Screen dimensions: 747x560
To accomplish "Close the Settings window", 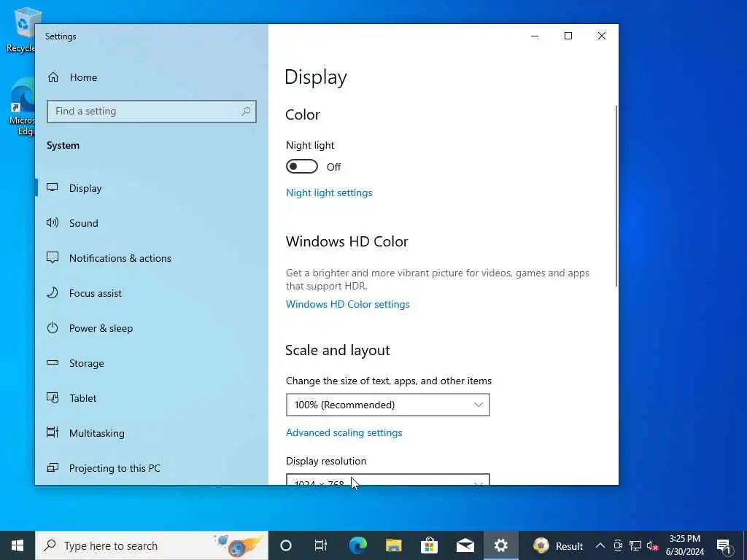I will click(x=602, y=36).
